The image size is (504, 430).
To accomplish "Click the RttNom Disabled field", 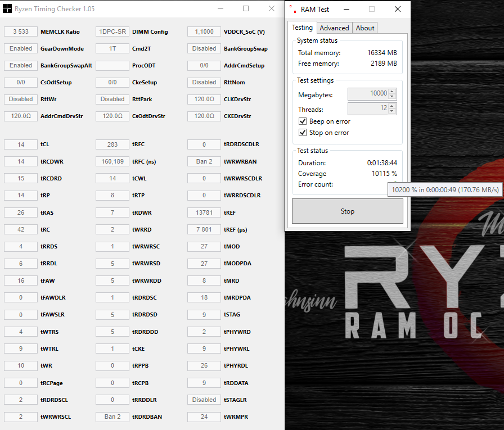I will 204,82.
